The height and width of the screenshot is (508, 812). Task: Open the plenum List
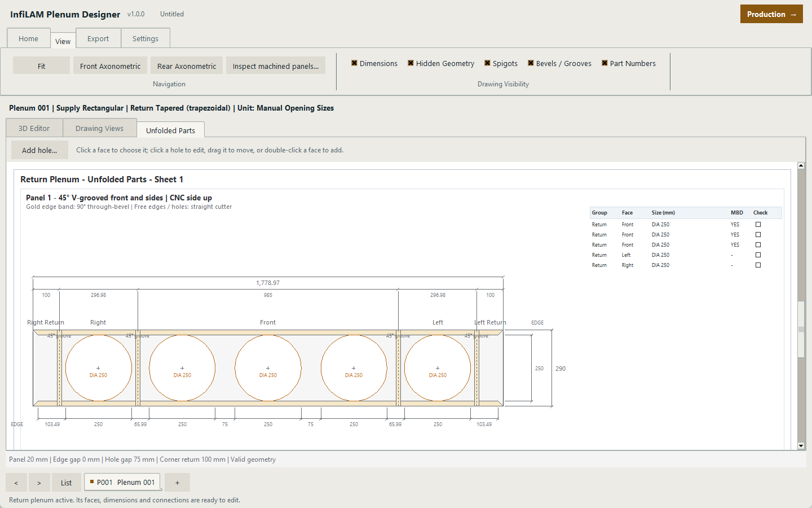pyautogui.click(x=67, y=483)
